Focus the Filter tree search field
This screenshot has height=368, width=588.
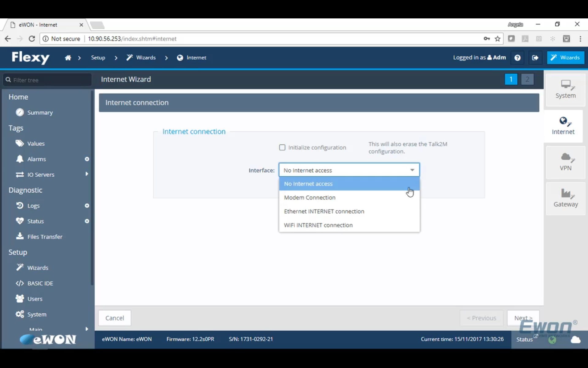point(47,80)
